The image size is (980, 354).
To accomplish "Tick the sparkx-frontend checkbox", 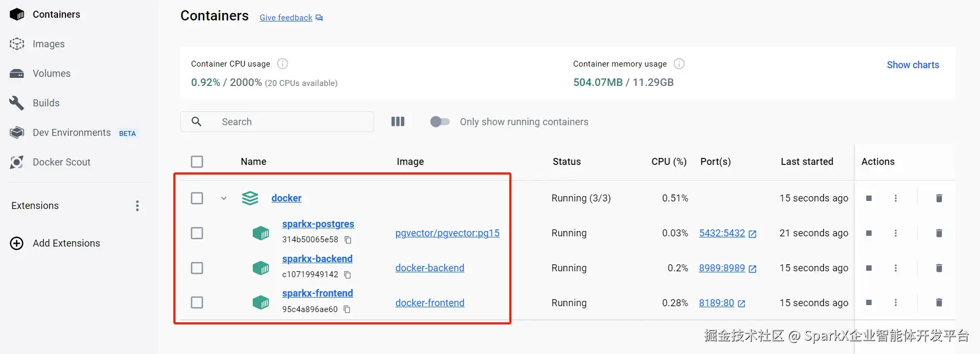I will (x=197, y=302).
